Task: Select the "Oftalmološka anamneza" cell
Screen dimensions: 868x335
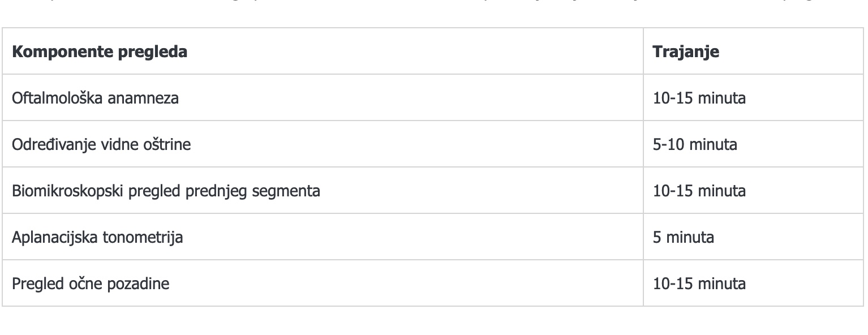Action: (x=95, y=98)
